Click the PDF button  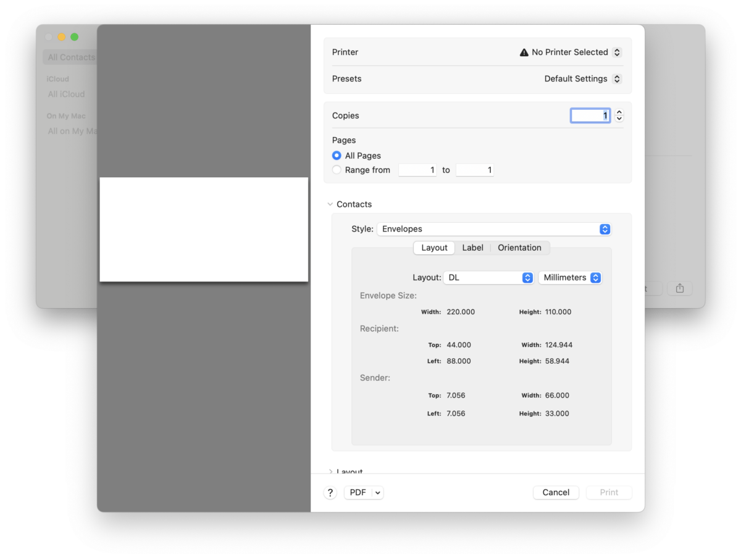pyautogui.click(x=358, y=493)
